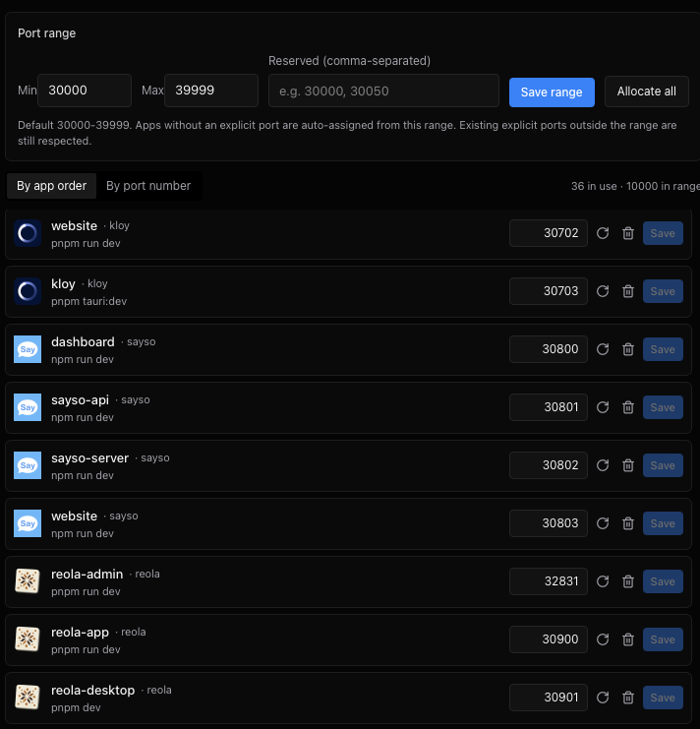700x729 pixels.
Task: Delete port of kloy website row
Action: coord(628,233)
